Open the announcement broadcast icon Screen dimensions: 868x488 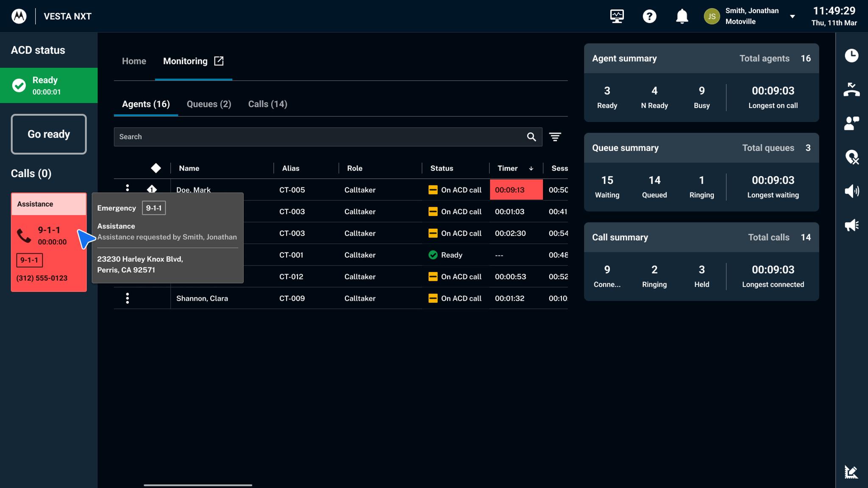[x=852, y=225]
